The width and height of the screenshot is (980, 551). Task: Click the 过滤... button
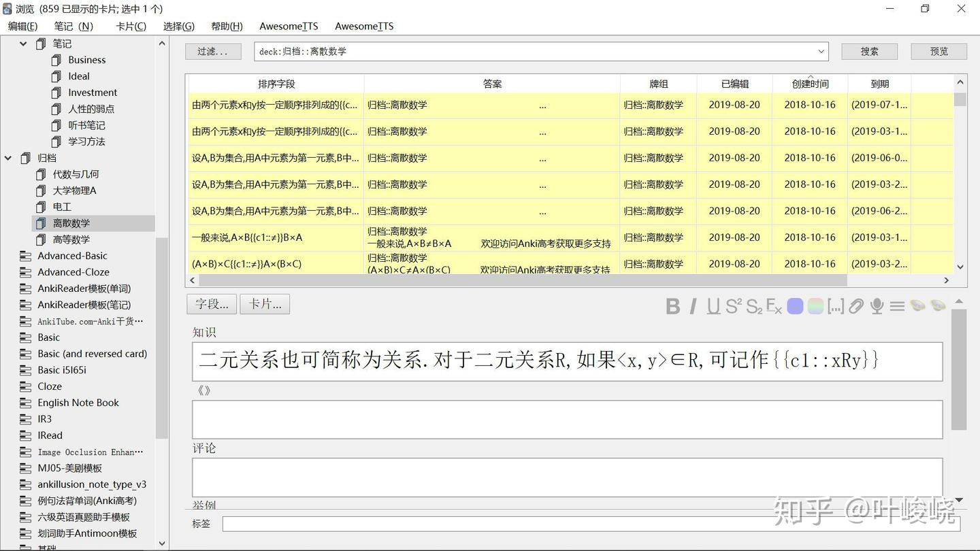click(213, 52)
